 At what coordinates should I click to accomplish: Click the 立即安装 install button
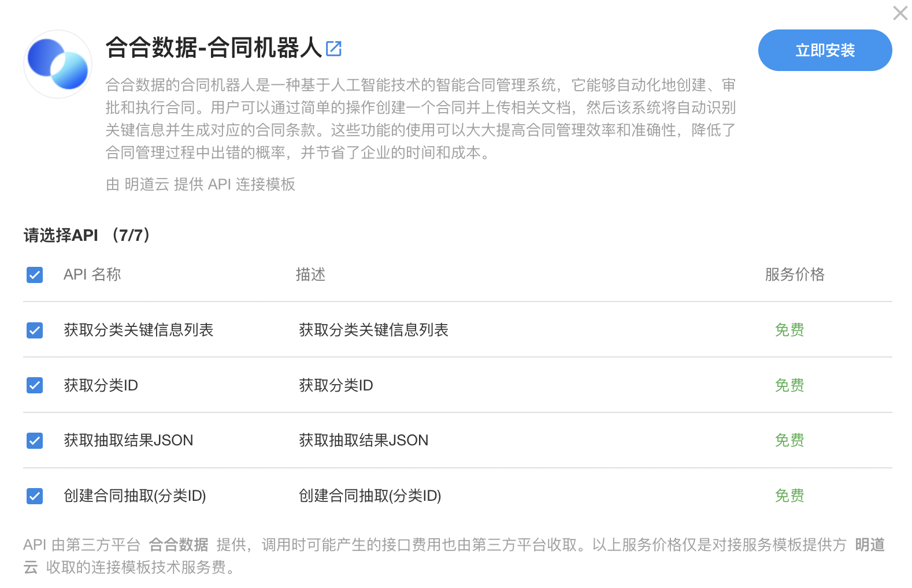click(825, 50)
